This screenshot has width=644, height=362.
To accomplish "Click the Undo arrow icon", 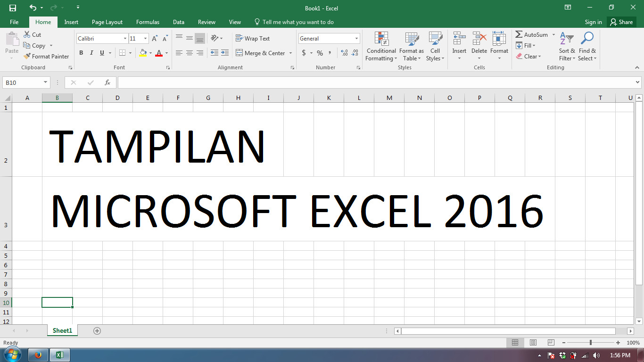I will [33, 8].
